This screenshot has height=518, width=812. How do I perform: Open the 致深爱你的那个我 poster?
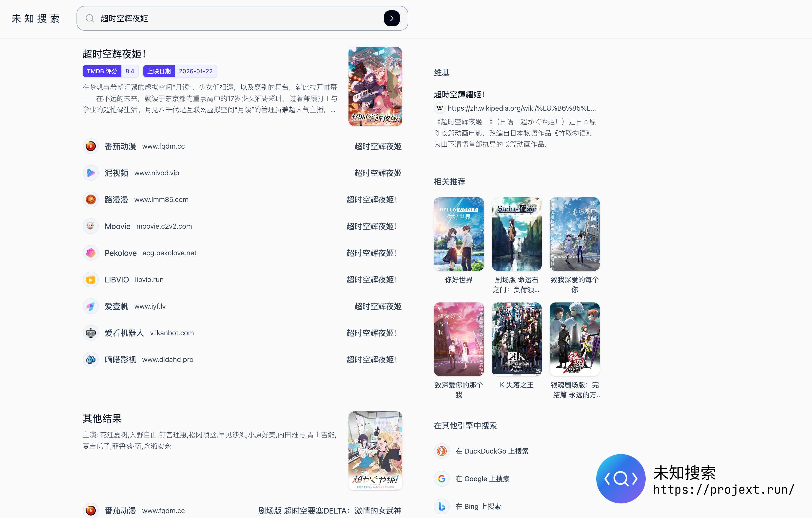(x=459, y=339)
